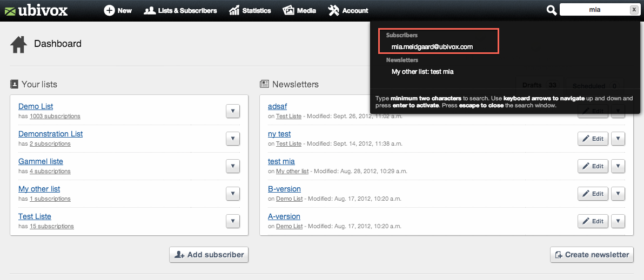View the 4 subscriptions link
Screen dimensions: 644x280
pos(50,171)
